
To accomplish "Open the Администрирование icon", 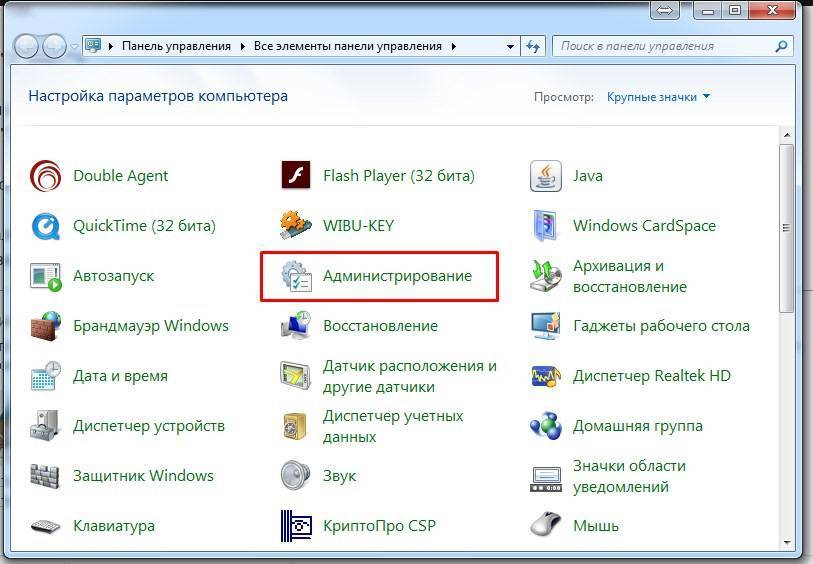I will [296, 276].
